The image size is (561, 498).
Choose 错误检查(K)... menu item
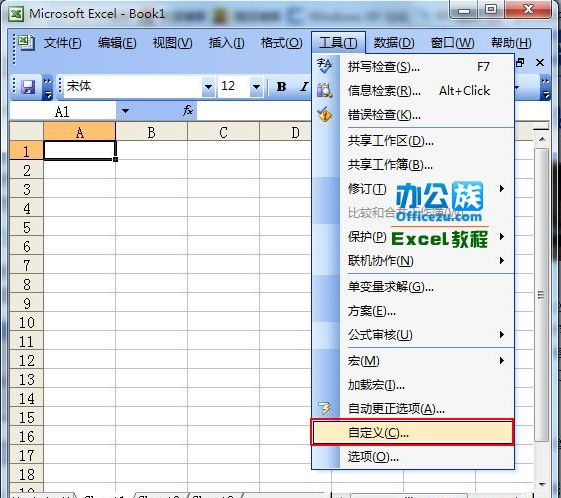pos(413,115)
